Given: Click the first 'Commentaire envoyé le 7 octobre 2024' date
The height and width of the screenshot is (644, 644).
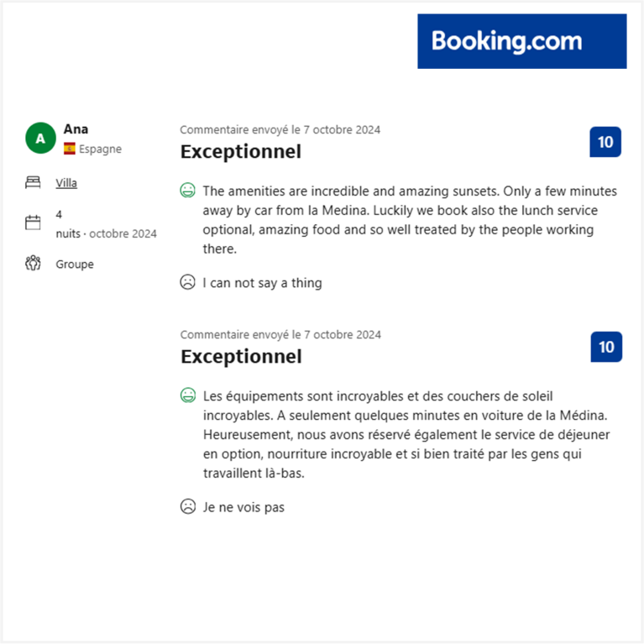Looking at the screenshot, I should point(280,130).
